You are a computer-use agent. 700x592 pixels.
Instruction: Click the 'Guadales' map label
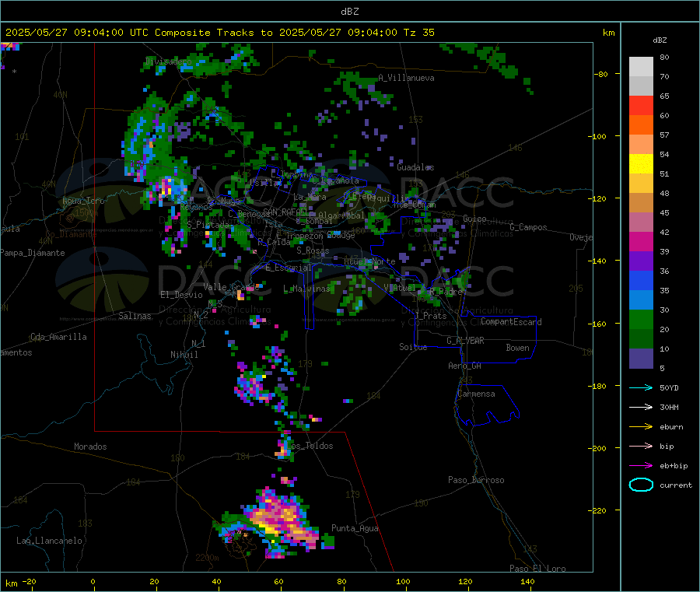point(415,167)
